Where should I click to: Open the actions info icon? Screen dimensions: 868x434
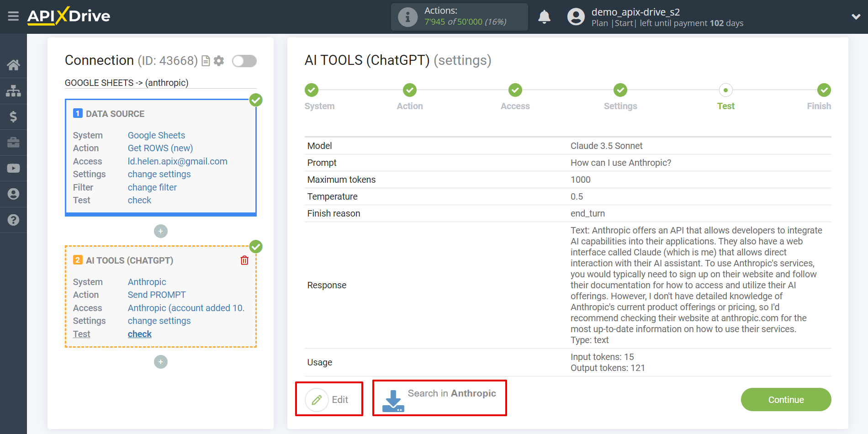pyautogui.click(x=408, y=17)
